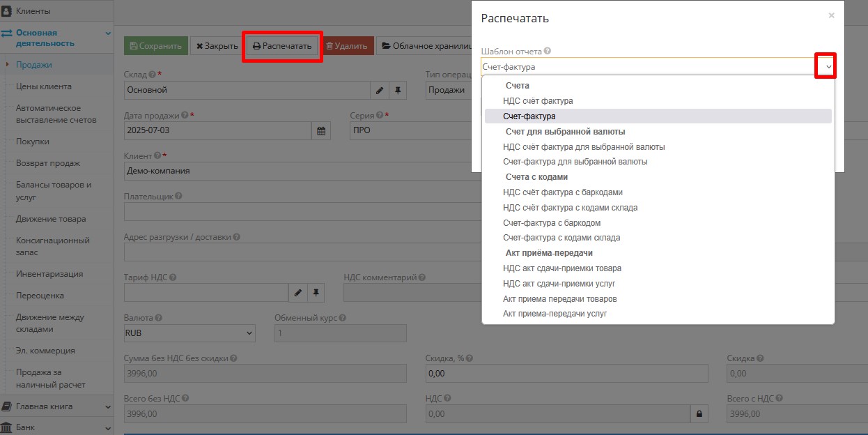868x435 pixels.
Task: Click help icon next to Шаблон отчета
Action: [x=548, y=52]
